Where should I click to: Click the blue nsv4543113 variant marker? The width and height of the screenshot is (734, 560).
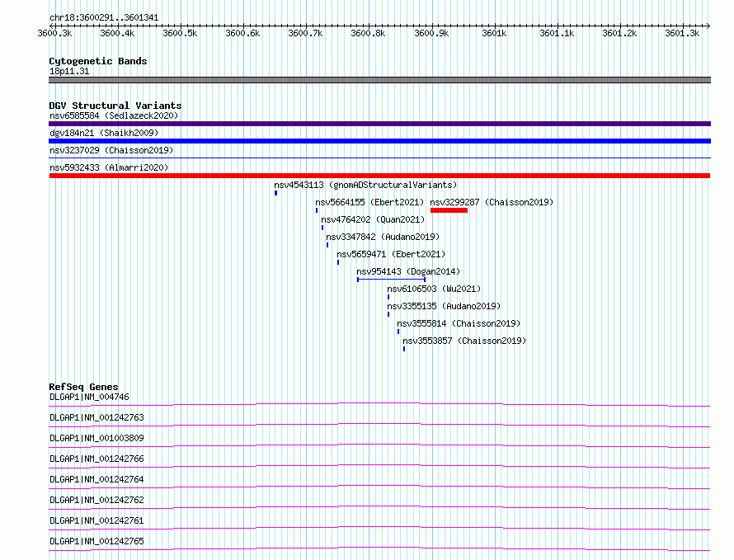[275, 193]
